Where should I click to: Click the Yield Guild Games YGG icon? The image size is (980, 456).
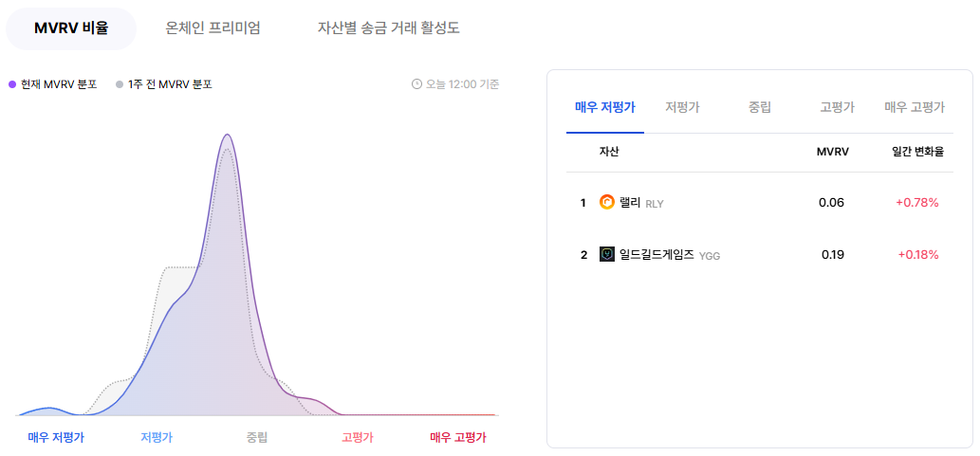tap(607, 254)
